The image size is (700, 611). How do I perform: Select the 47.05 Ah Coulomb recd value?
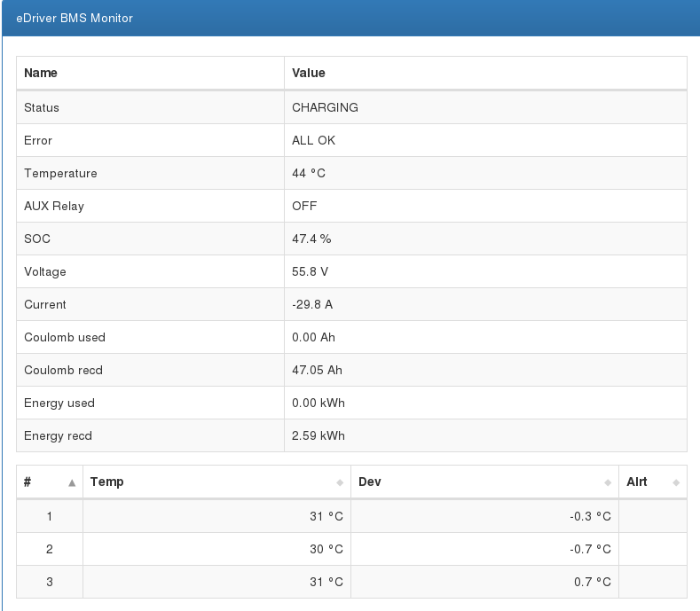317,370
